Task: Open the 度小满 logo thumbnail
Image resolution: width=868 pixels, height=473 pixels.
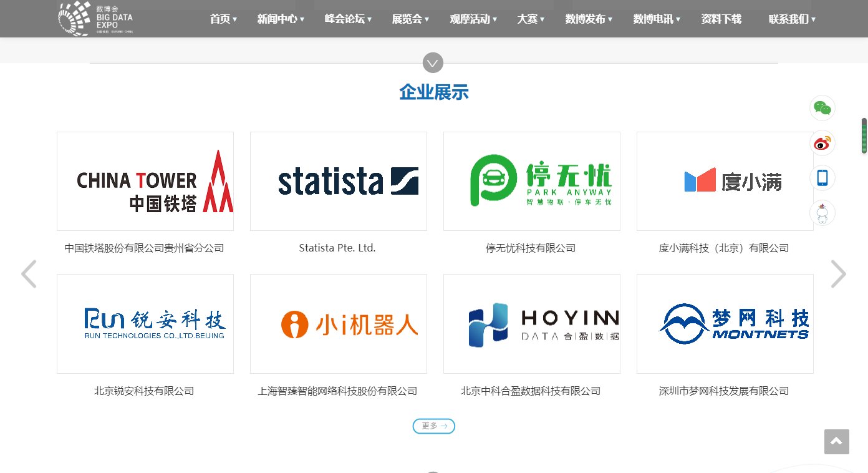Action: click(725, 181)
